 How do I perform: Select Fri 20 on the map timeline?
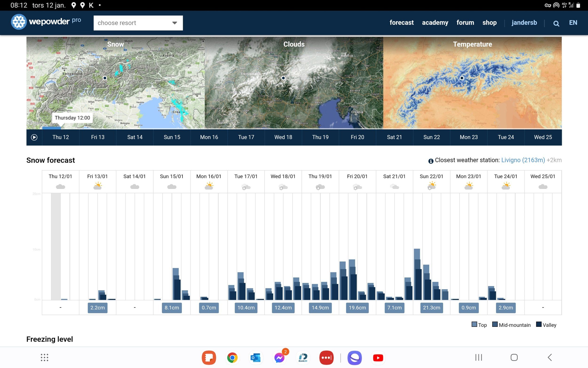tap(357, 137)
